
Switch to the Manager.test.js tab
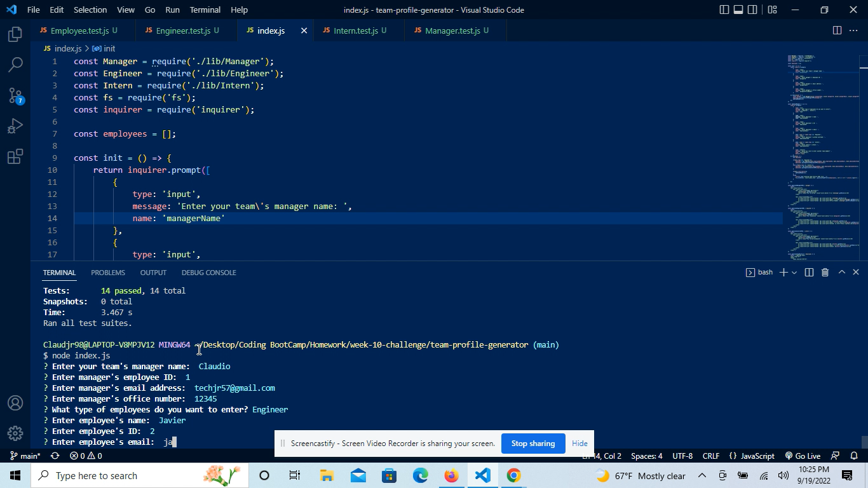tap(452, 30)
